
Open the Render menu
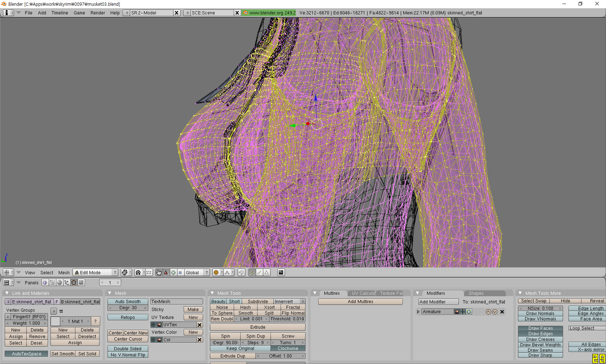pyautogui.click(x=98, y=13)
